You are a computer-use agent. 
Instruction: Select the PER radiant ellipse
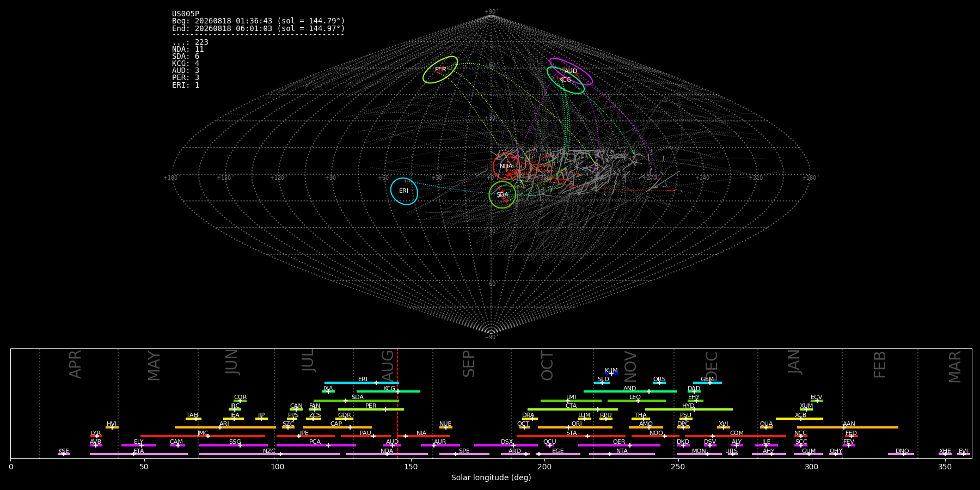coord(440,70)
